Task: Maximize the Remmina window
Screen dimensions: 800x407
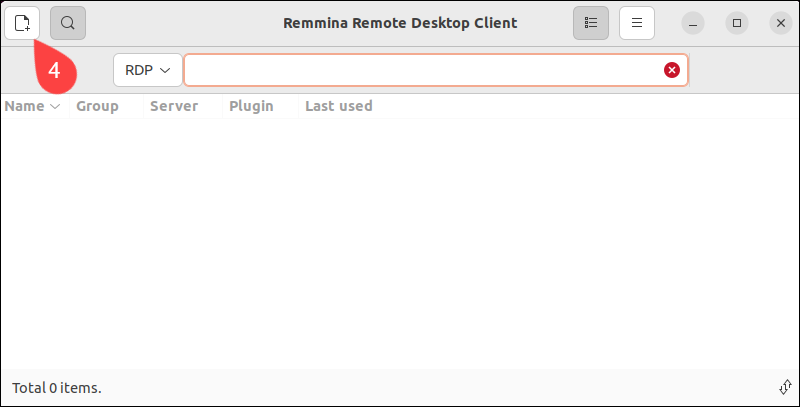Action: coord(737,23)
